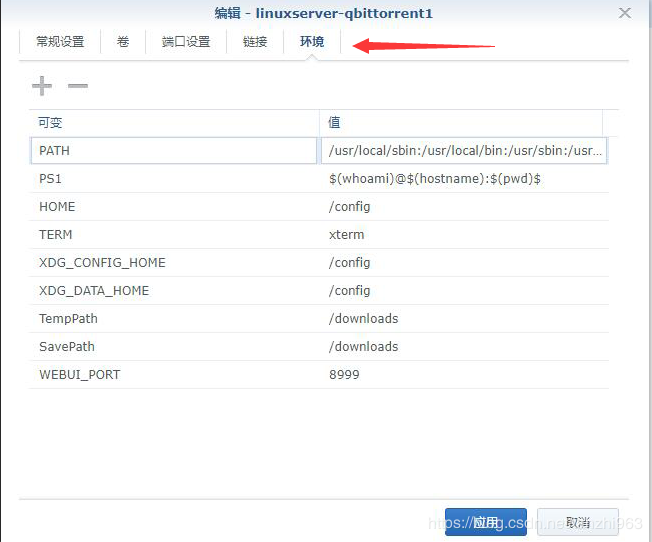Click the 值 column header

coord(460,122)
